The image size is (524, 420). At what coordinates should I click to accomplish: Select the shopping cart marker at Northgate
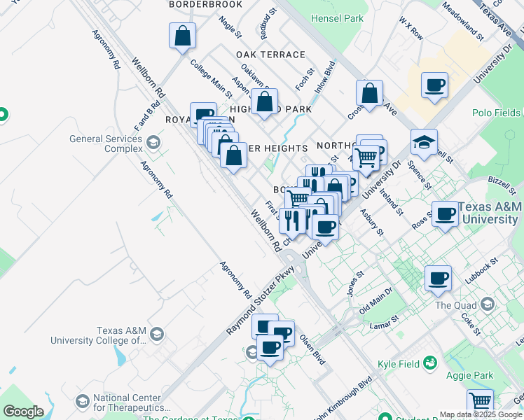[366, 160]
